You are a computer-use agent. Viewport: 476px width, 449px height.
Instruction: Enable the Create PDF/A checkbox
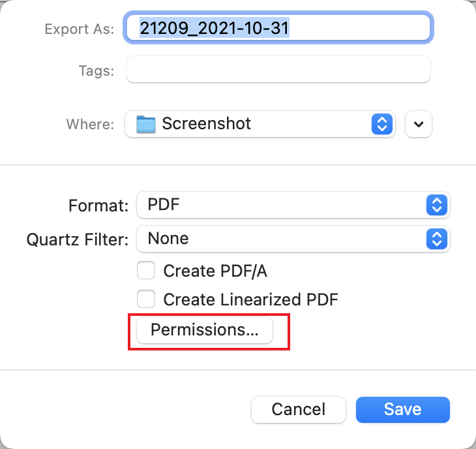coord(146,270)
